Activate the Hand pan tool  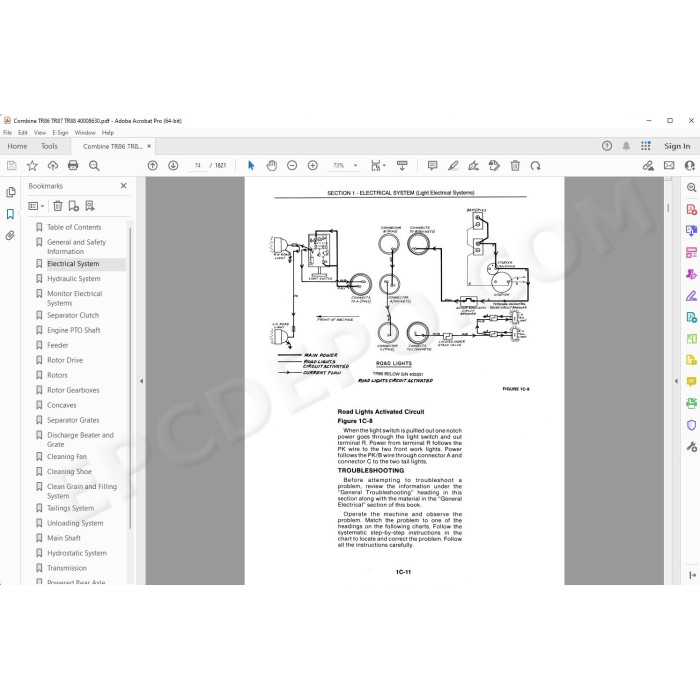[271, 166]
